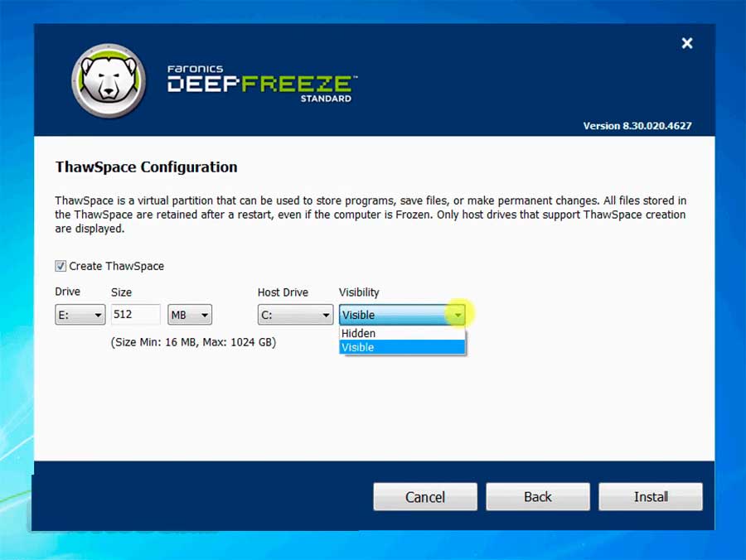Uncheck the Create ThawSpace checkbox
The image size is (746, 560).
[x=61, y=266]
